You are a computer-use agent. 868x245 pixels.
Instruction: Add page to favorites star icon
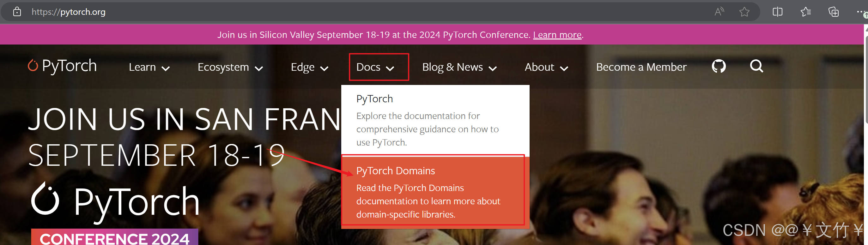(x=744, y=12)
